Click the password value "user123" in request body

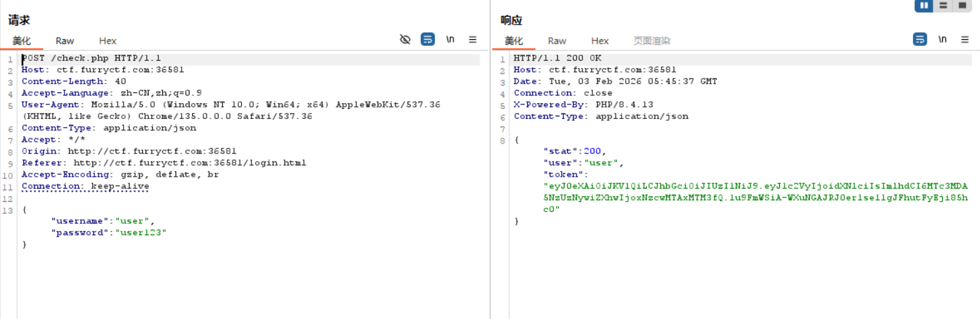(141, 233)
